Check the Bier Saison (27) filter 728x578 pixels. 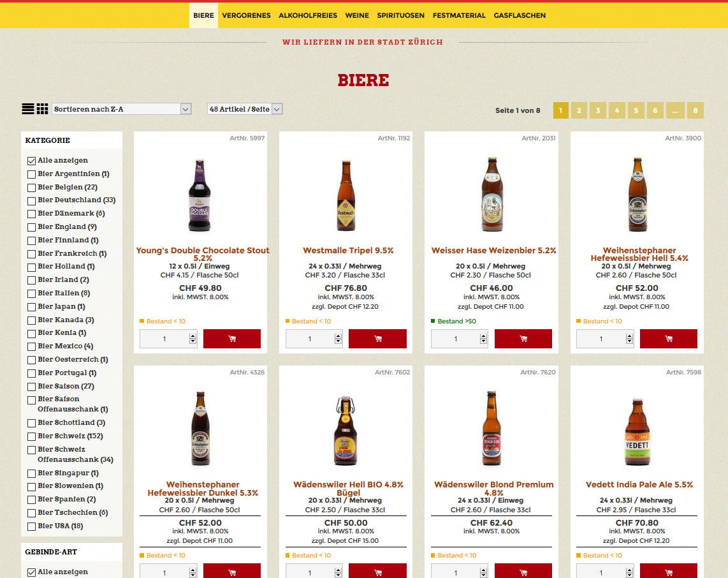coord(32,387)
